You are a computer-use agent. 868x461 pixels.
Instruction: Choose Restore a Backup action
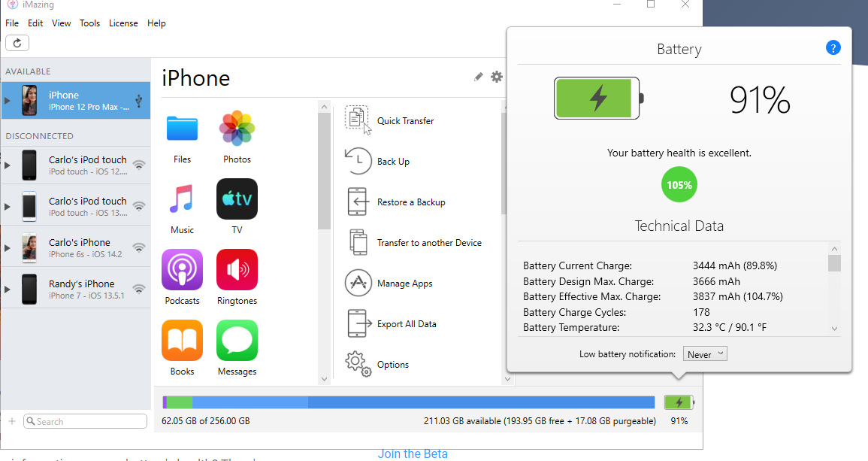[411, 202]
